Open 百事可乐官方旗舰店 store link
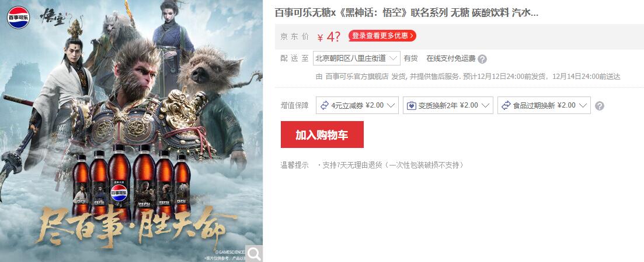This screenshot has height=262, width=644. point(357,77)
